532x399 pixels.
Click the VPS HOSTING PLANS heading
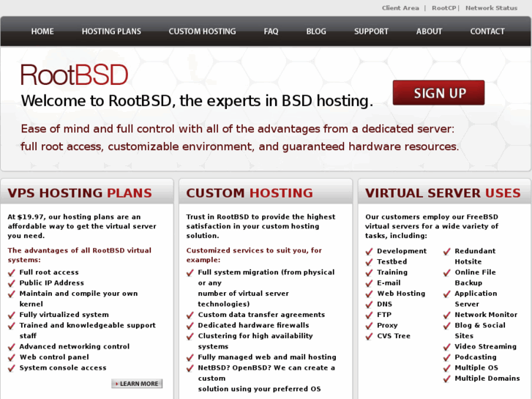80,193
